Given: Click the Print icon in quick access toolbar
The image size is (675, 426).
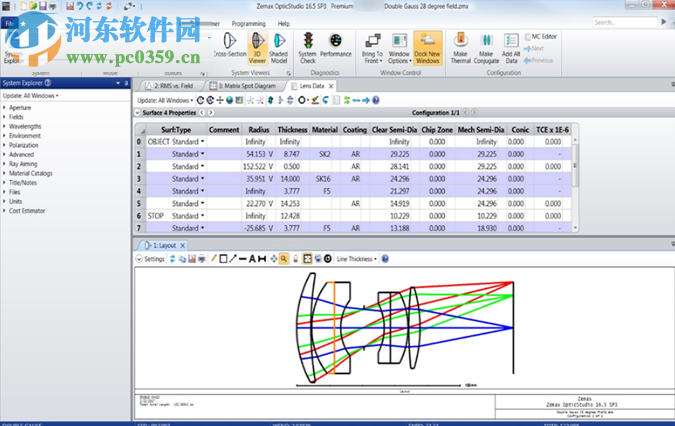Looking at the screenshot, I should 53,6.
